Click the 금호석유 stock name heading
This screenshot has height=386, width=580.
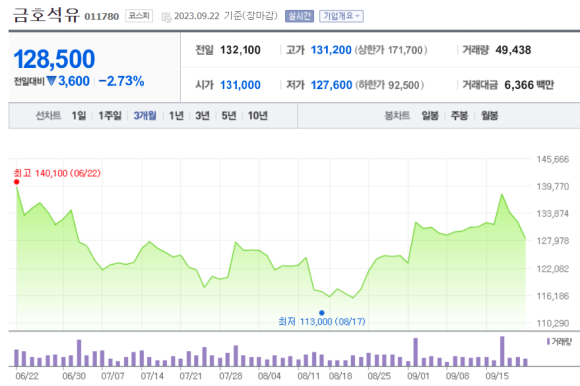point(46,16)
